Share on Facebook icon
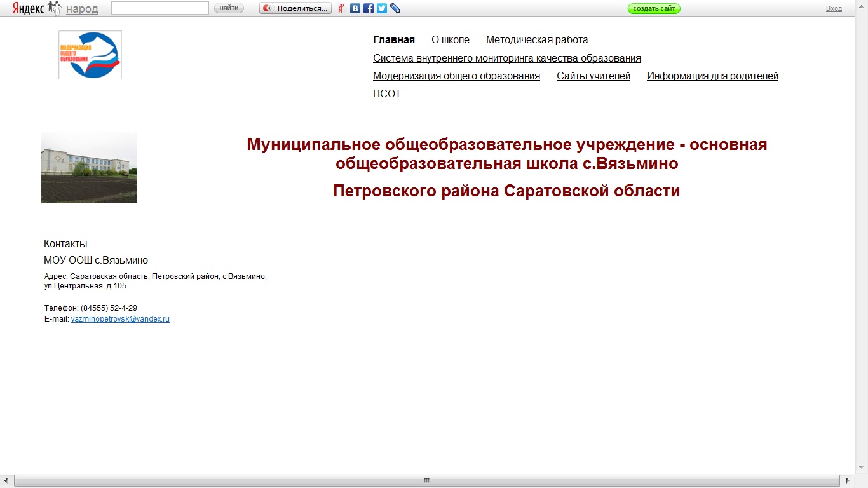 click(369, 8)
